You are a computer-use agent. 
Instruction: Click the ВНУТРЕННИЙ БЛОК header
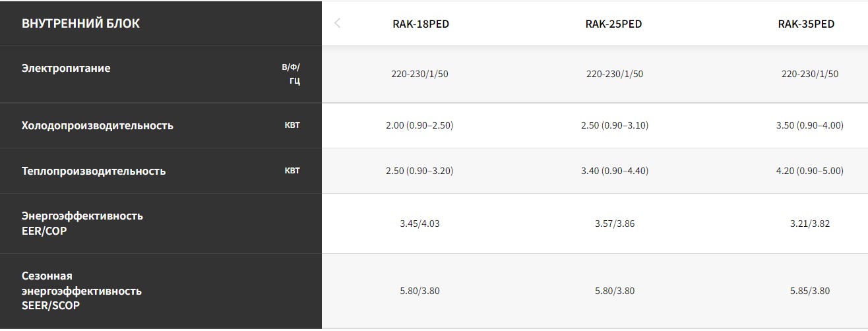point(80,24)
